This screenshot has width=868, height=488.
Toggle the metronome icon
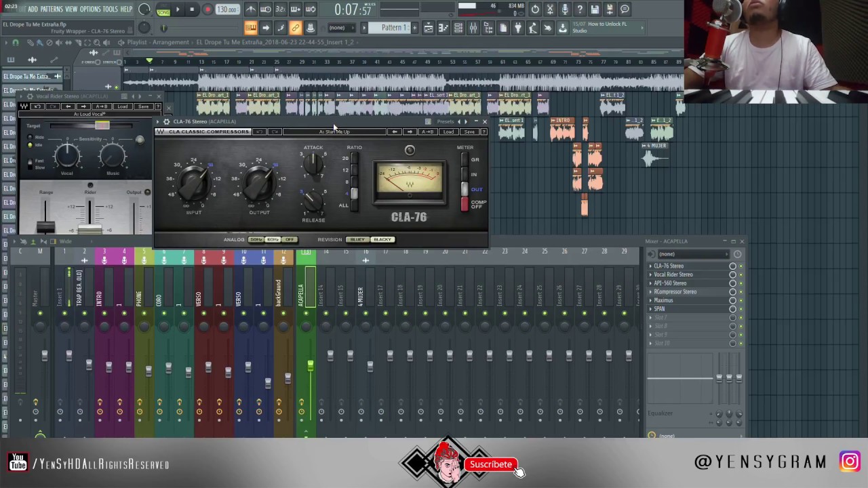251,9
